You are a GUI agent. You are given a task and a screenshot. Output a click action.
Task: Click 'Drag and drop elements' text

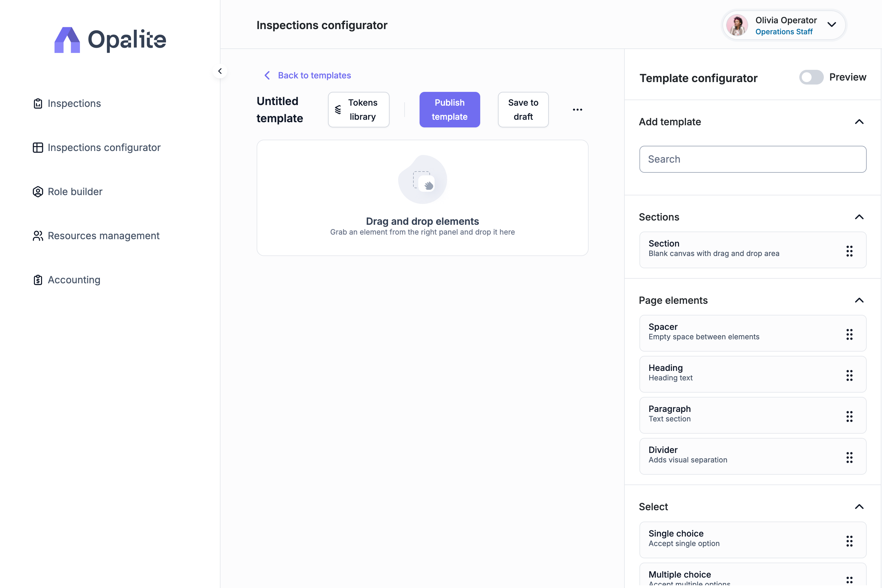pyautogui.click(x=423, y=221)
